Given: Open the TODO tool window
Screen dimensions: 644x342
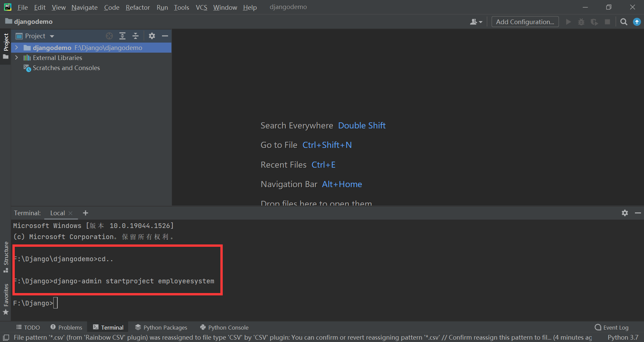Looking at the screenshot, I should (x=28, y=327).
